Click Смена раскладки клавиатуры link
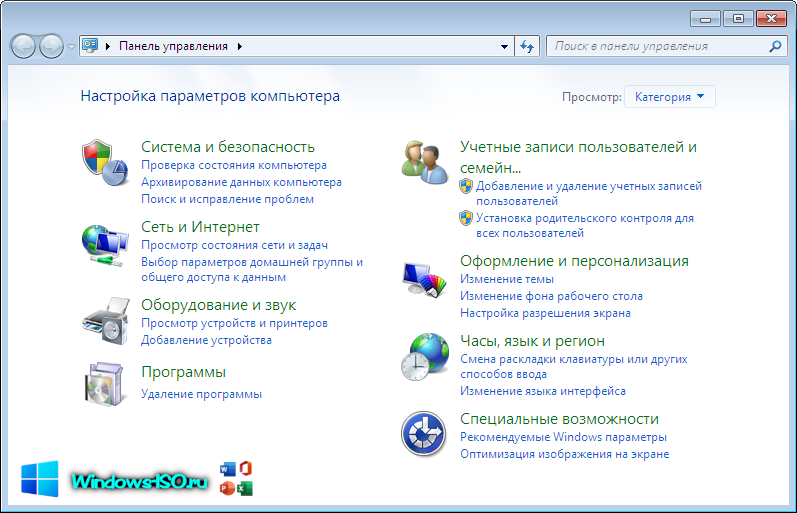This screenshot has height=513, width=797. [573, 366]
